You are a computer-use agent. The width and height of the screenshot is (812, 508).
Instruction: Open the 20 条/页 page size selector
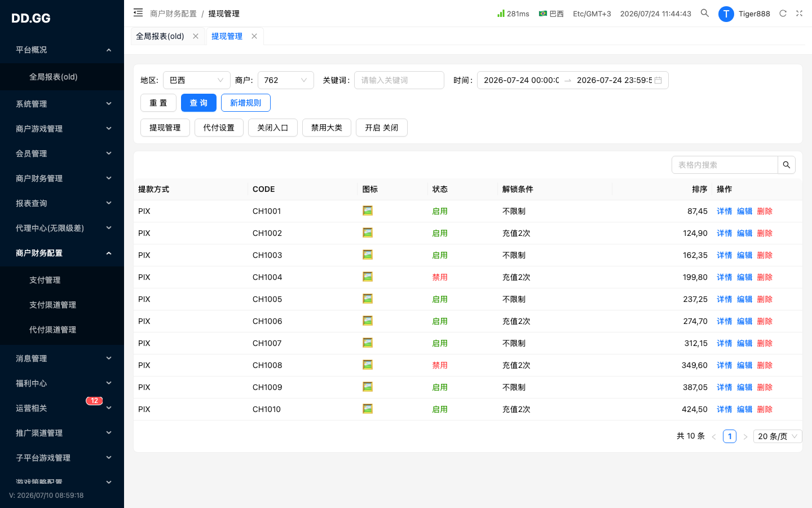point(778,436)
